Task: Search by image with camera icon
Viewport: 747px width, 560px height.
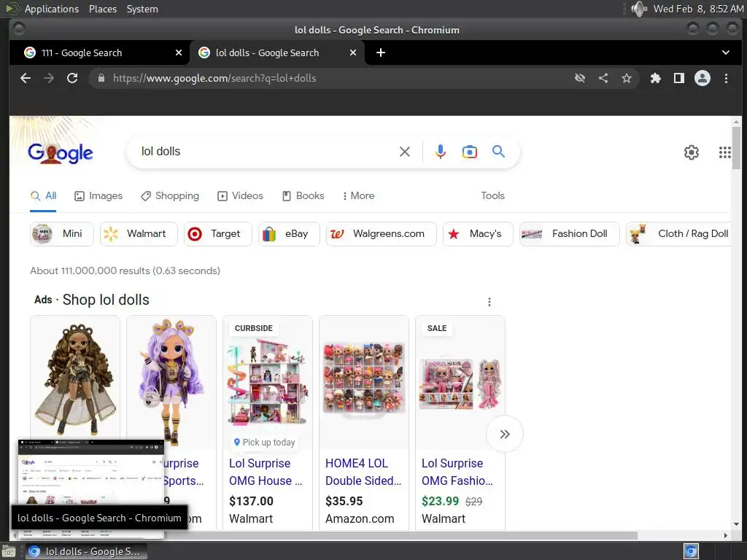Action: pos(470,152)
